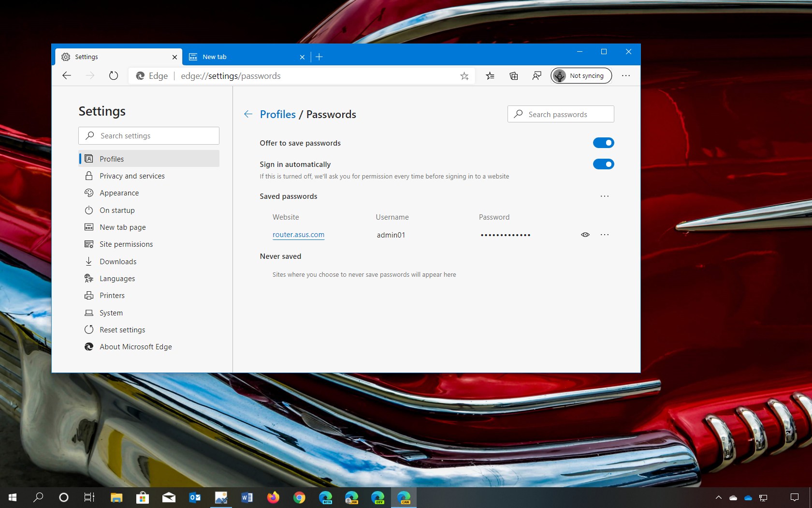Image resolution: width=812 pixels, height=508 pixels.
Task: Open Photos app from taskbar
Action: point(221,497)
